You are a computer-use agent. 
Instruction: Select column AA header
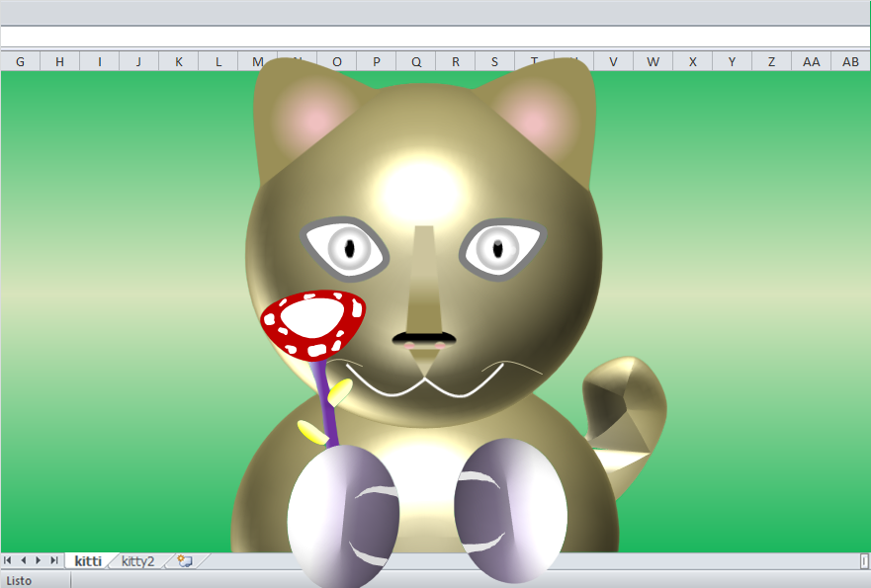pos(811,61)
